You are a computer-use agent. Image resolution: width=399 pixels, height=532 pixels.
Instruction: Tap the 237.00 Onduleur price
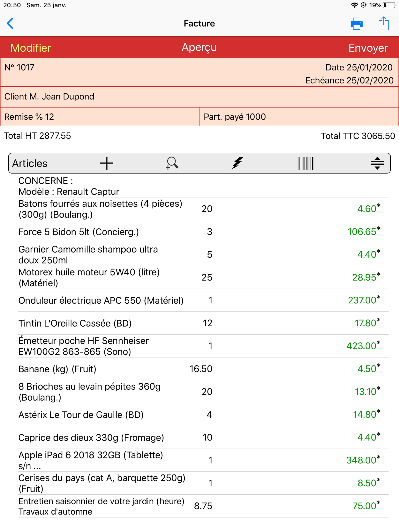pos(362,300)
